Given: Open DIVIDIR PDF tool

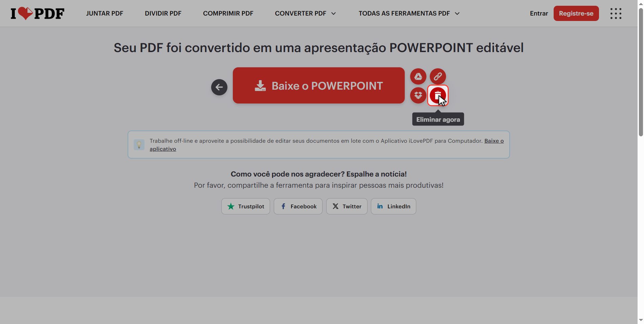Looking at the screenshot, I should pos(163,14).
